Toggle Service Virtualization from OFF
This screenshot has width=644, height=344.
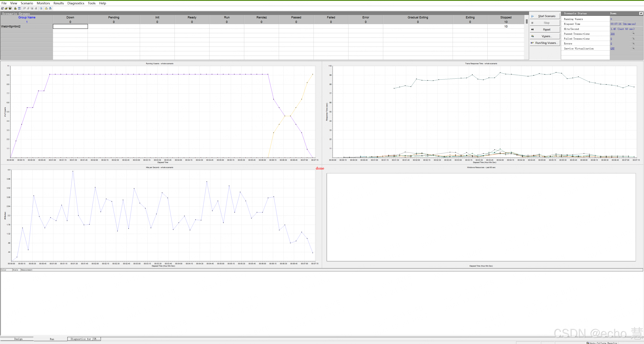[612, 48]
